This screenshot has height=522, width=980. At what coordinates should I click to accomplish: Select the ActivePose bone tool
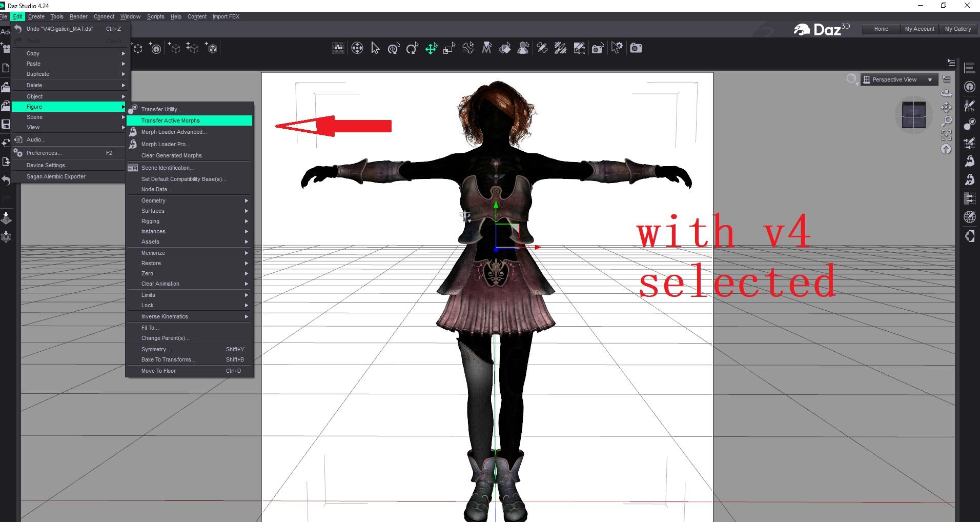468,48
